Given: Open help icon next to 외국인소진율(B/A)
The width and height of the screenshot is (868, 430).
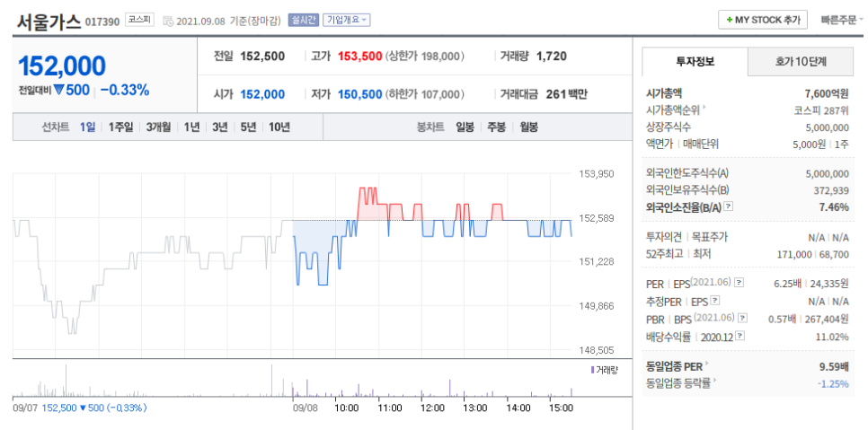Looking at the screenshot, I should tap(729, 206).
